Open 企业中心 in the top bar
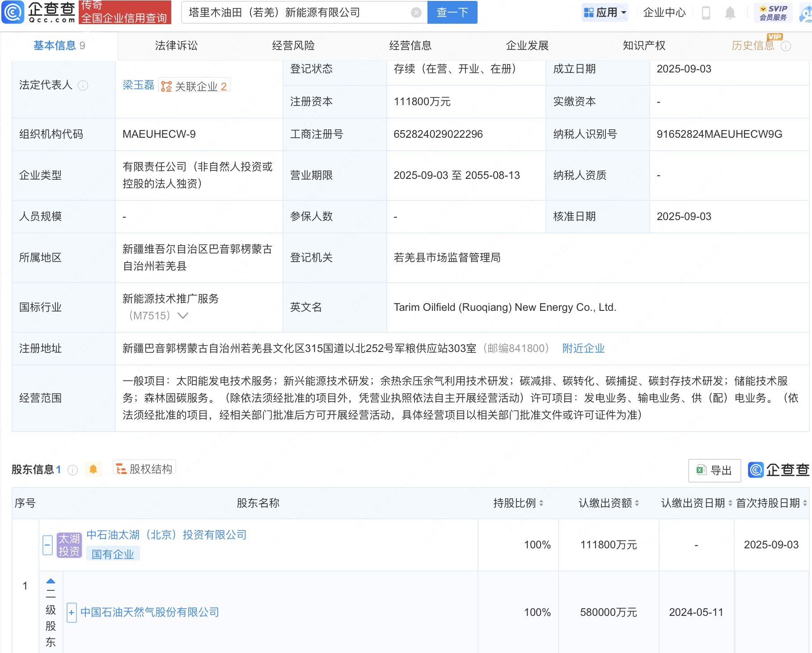 pyautogui.click(x=664, y=13)
